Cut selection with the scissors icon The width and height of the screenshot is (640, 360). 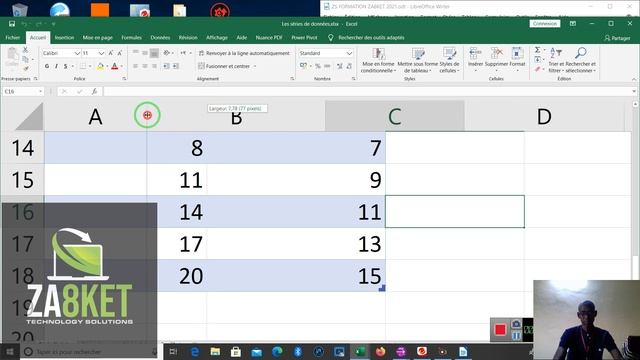click(25, 50)
